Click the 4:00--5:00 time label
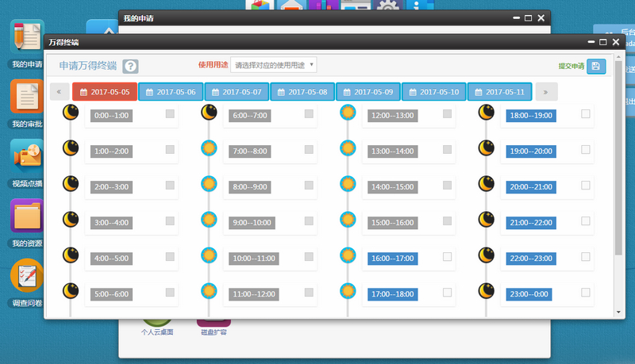Image resolution: width=635 pixels, height=364 pixels. click(111, 259)
